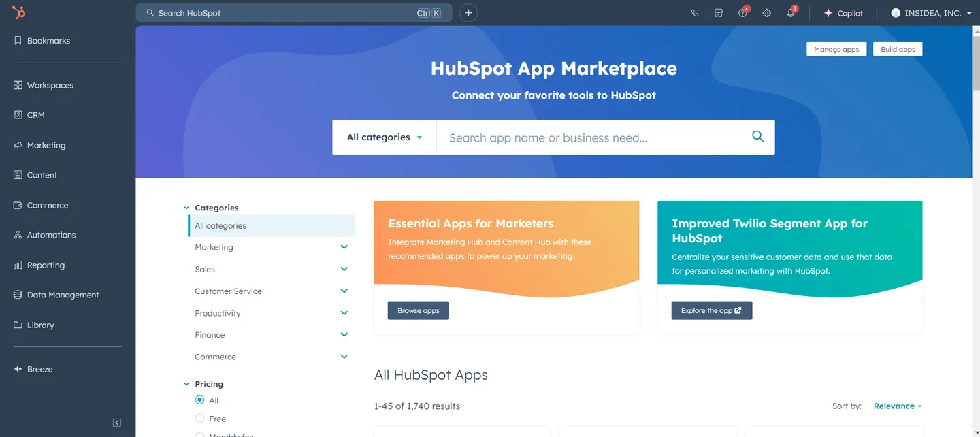The height and width of the screenshot is (437, 980).
Task: Click the plus create button next to the search
Action: (468, 13)
